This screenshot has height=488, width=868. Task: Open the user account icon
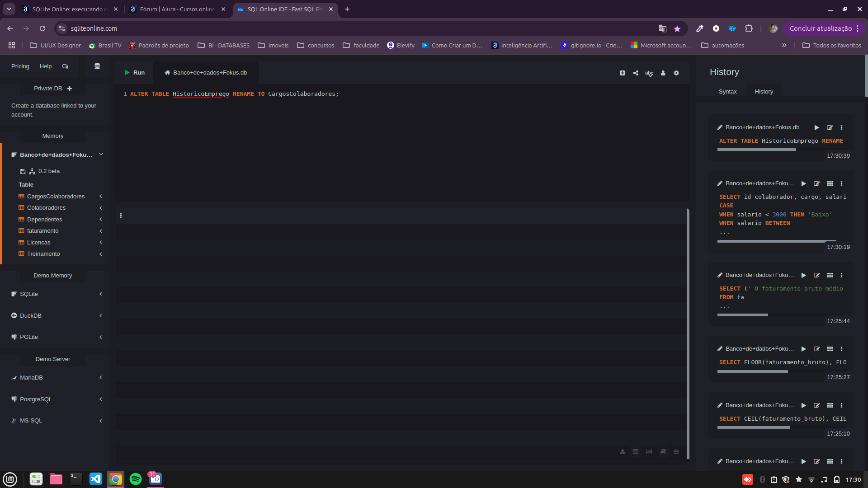click(x=663, y=73)
